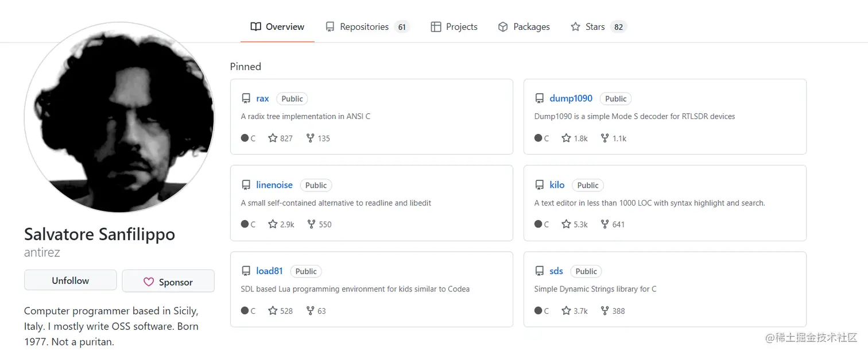Switch to the Repositories tab
868x354 pixels.
point(364,27)
